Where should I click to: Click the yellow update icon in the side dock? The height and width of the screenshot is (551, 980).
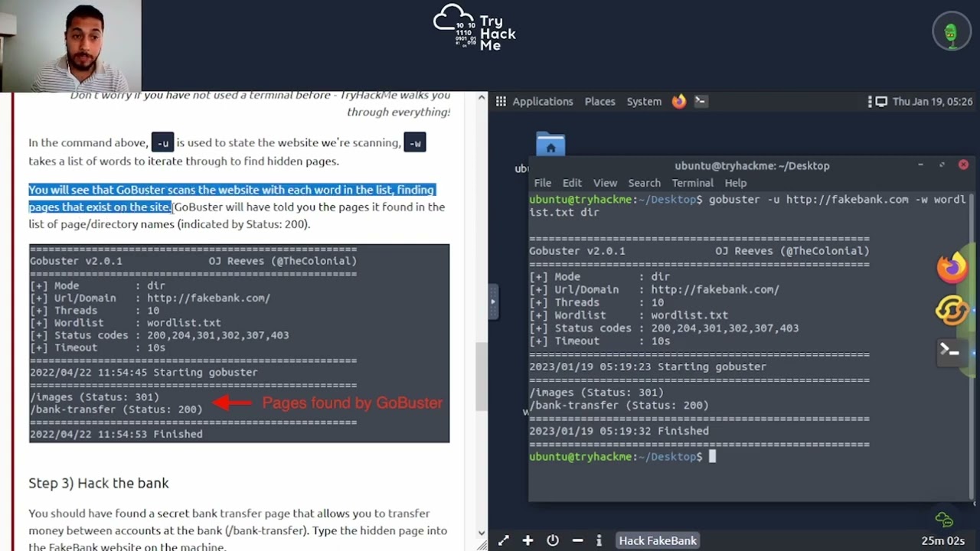pos(952,311)
